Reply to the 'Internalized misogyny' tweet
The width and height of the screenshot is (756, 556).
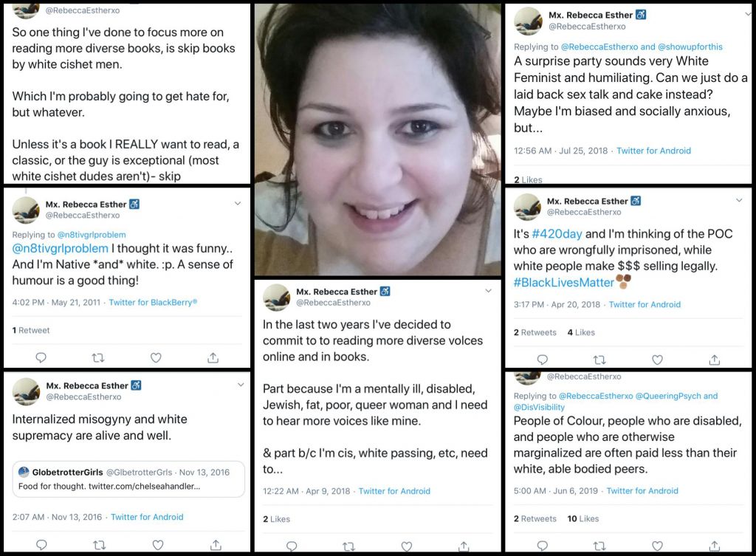click(41, 545)
